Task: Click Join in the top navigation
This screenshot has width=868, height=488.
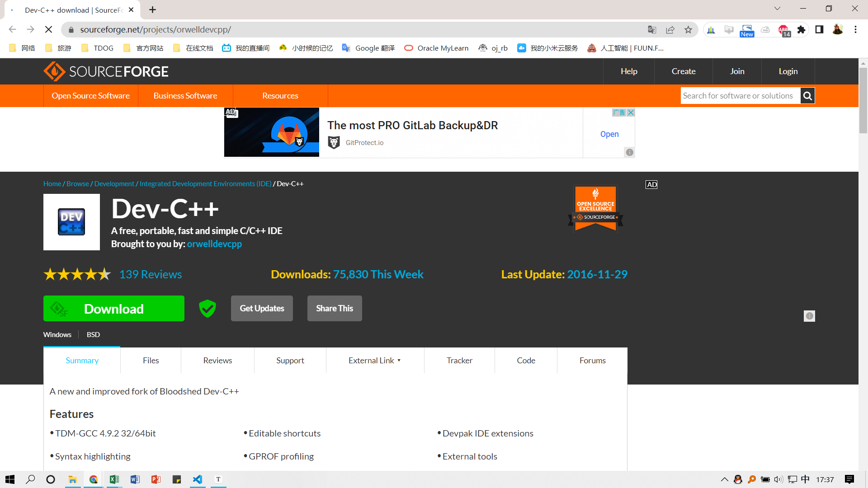Action: 737,71
